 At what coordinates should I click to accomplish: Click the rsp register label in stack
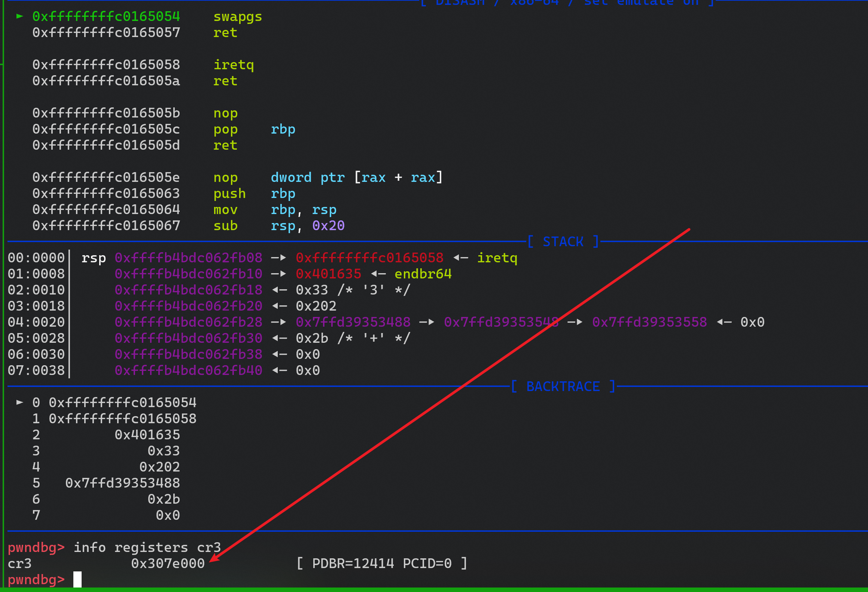pos(94,258)
